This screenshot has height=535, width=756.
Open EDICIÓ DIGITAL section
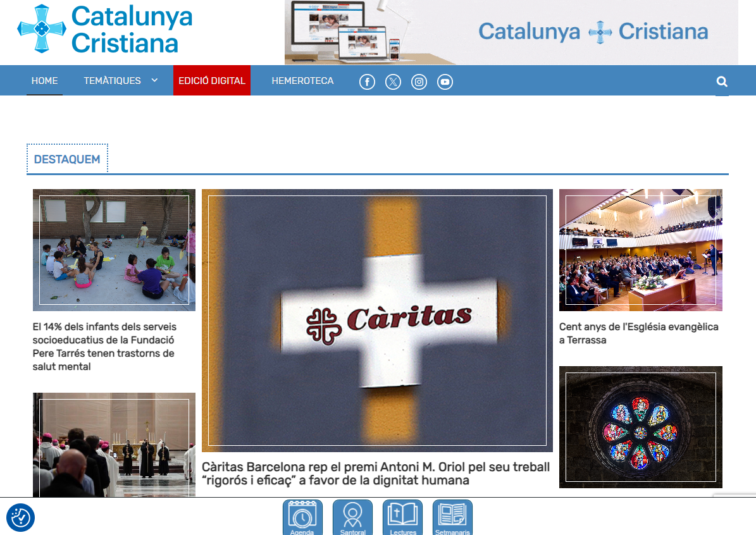click(212, 80)
